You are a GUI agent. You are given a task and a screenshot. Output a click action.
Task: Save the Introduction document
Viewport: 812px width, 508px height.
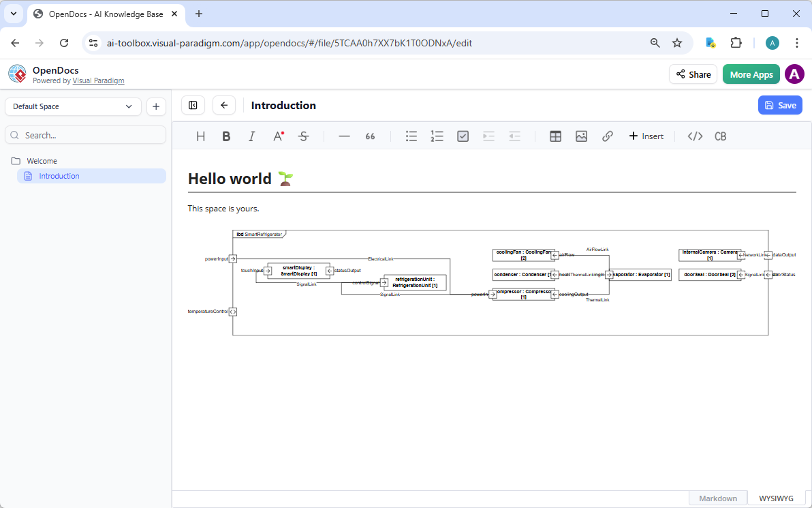coord(779,105)
